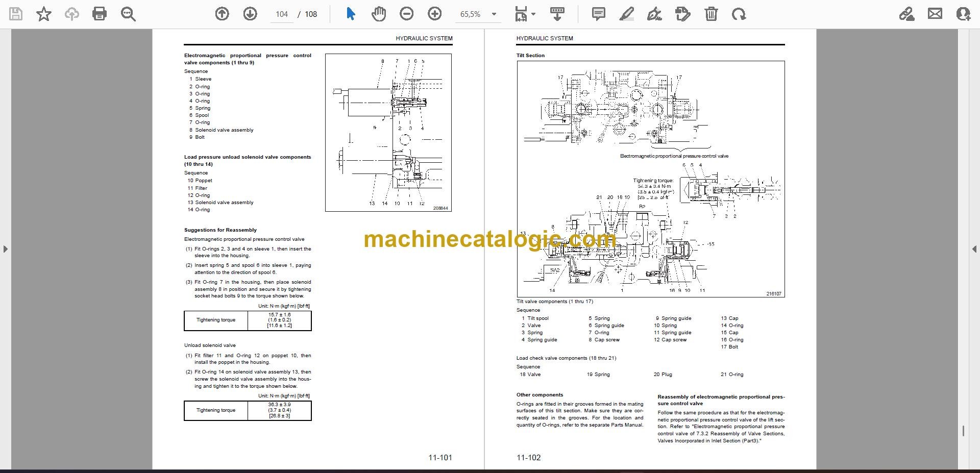Screen dimensions: 980x473
Task: Bookmark this file with the star icon
Action: pos(44,14)
